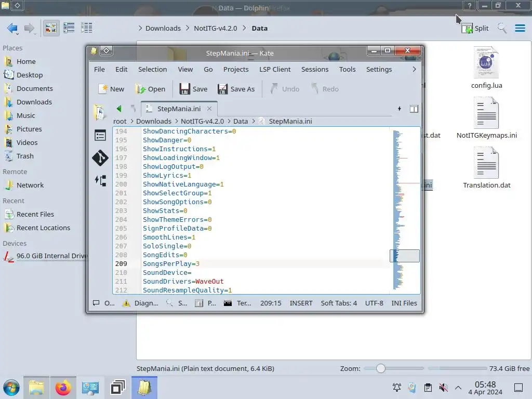Click Downloads in Kate breadcrumb path
532x399 pixels.
[154, 121]
